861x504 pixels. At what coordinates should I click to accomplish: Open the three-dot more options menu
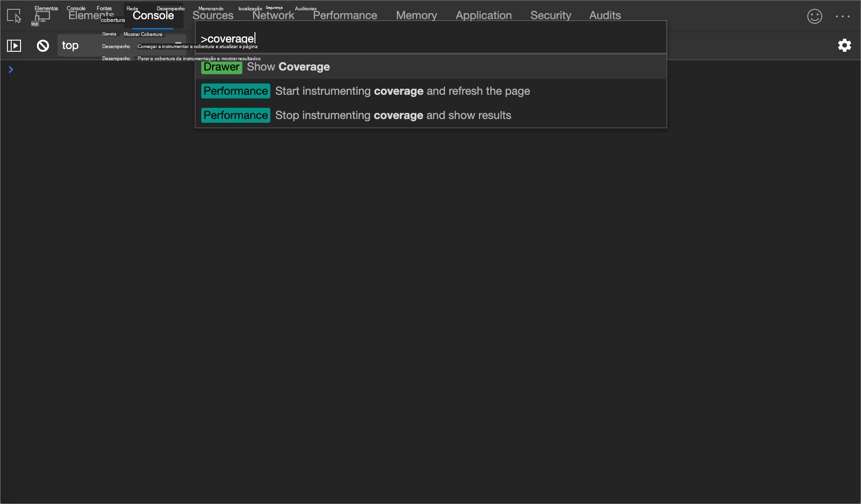click(x=842, y=16)
